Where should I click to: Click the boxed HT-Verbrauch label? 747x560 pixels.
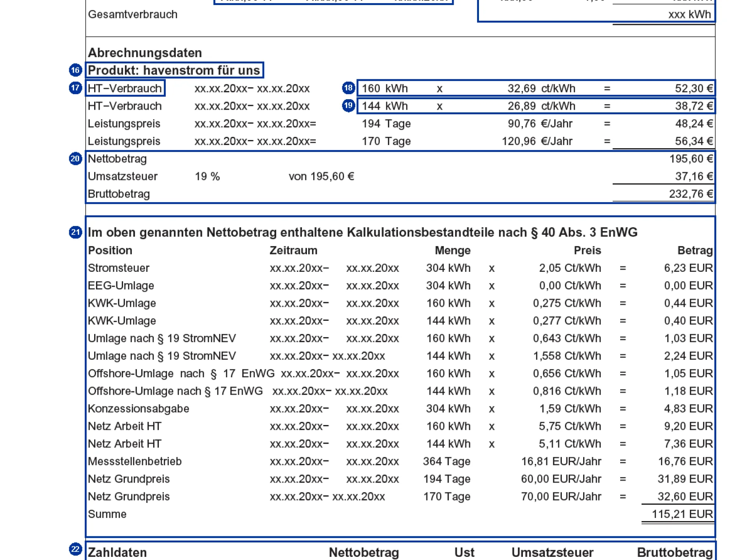(x=124, y=88)
